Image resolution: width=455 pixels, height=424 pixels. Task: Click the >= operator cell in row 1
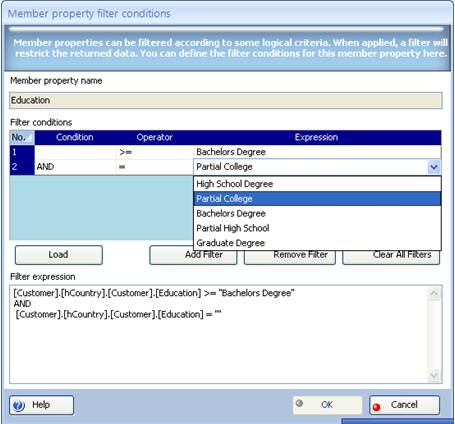coord(155,152)
